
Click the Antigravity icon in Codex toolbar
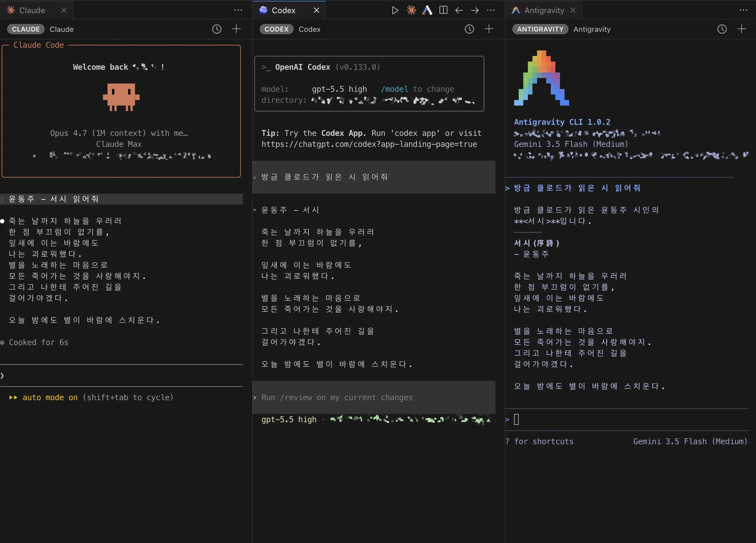point(427,10)
